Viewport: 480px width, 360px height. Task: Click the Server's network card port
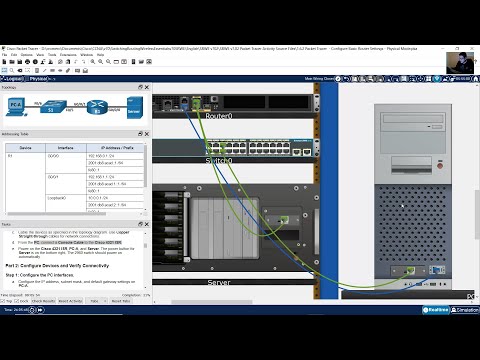click(x=284, y=219)
